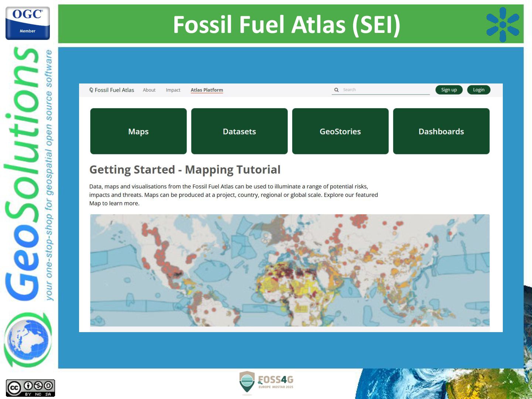Click the Login button
This screenshot has width=532, height=399.
tap(479, 90)
